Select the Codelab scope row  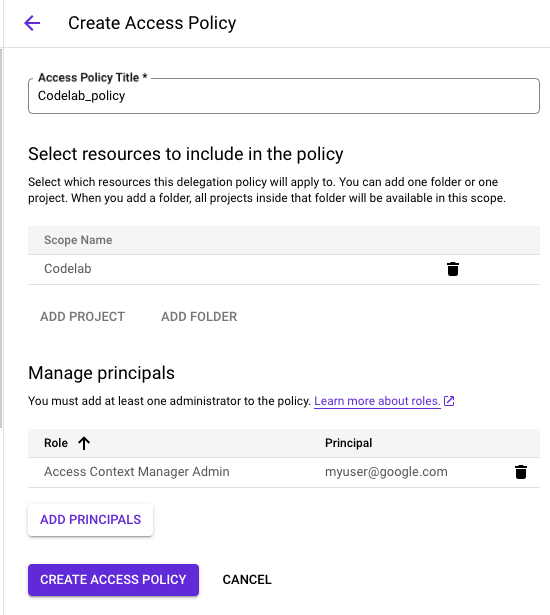[284, 269]
